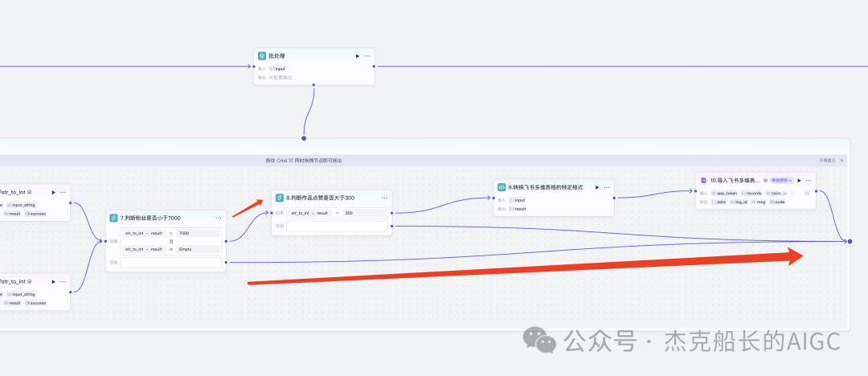Click the msg output tag in node 10
The image size is (868, 376).
[759, 202]
